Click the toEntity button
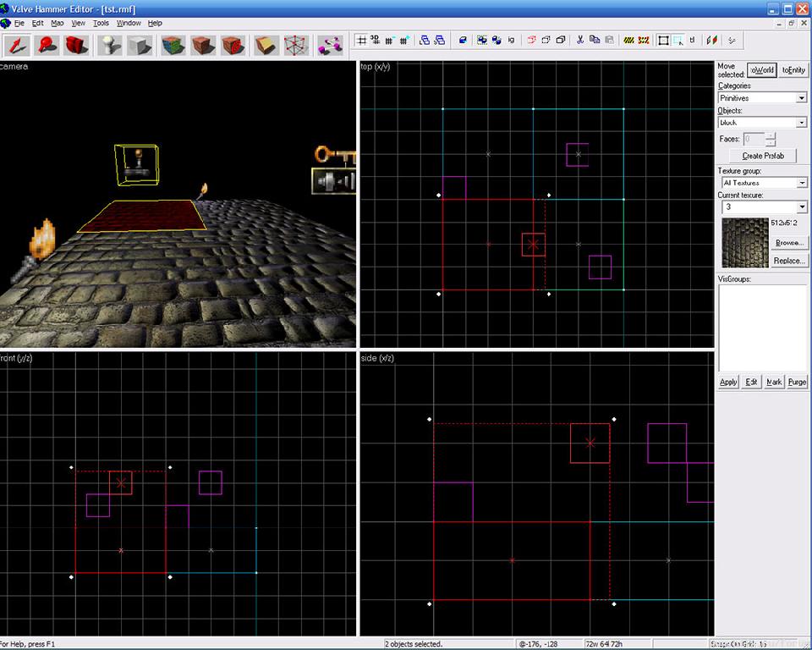 click(793, 70)
